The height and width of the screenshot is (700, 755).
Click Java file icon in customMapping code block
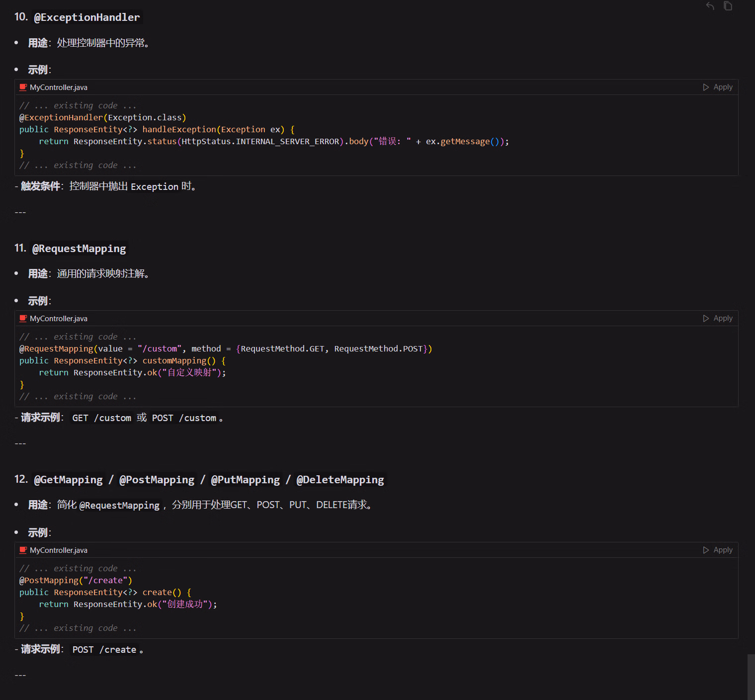(x=23, y=319)
